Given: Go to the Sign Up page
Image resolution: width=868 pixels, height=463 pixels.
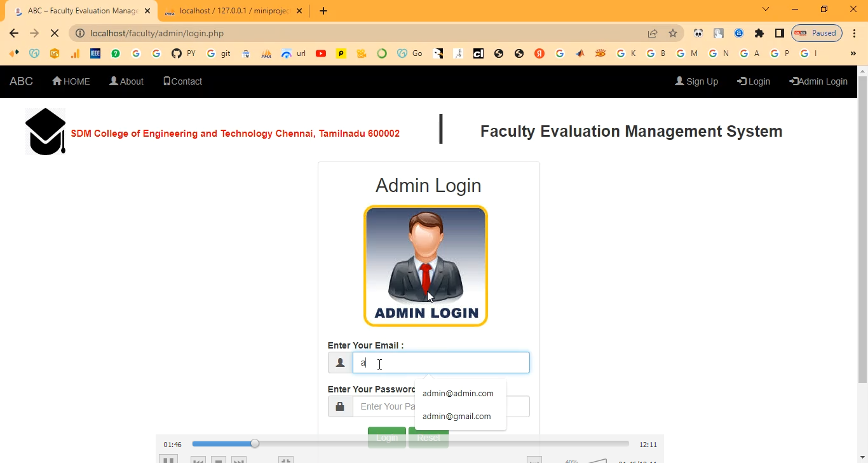Looking at the screenshot, I should click(x=696, y=81).
